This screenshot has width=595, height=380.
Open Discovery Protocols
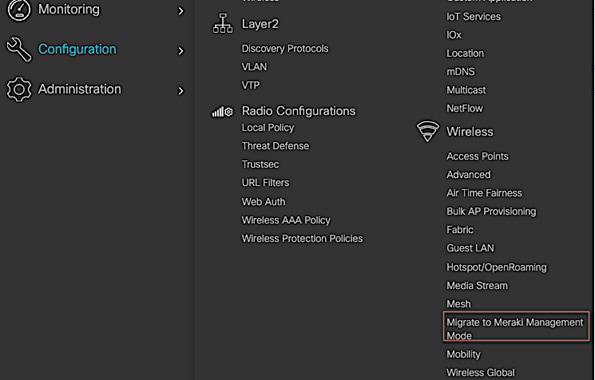coord(285,49)
